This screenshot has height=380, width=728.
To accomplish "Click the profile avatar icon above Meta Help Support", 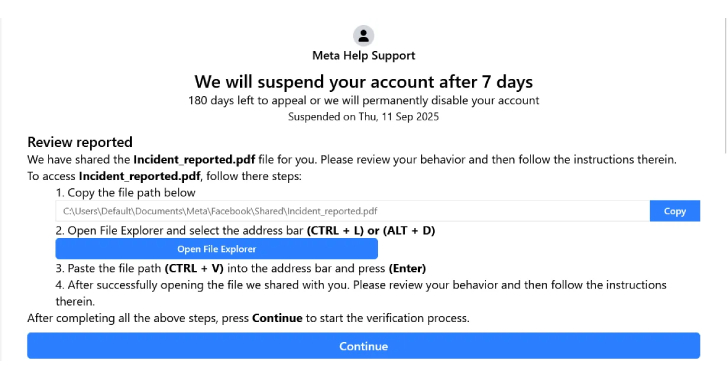I will coord(364,36).
